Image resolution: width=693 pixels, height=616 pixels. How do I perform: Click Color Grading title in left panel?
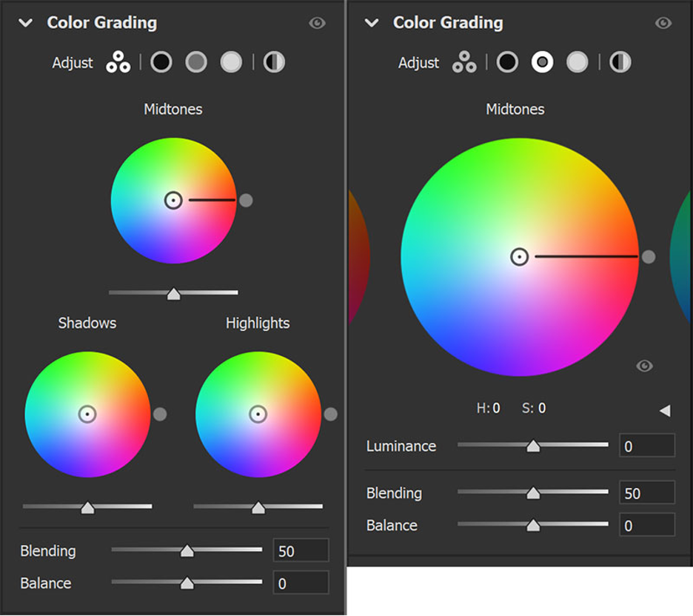point(102,23)
